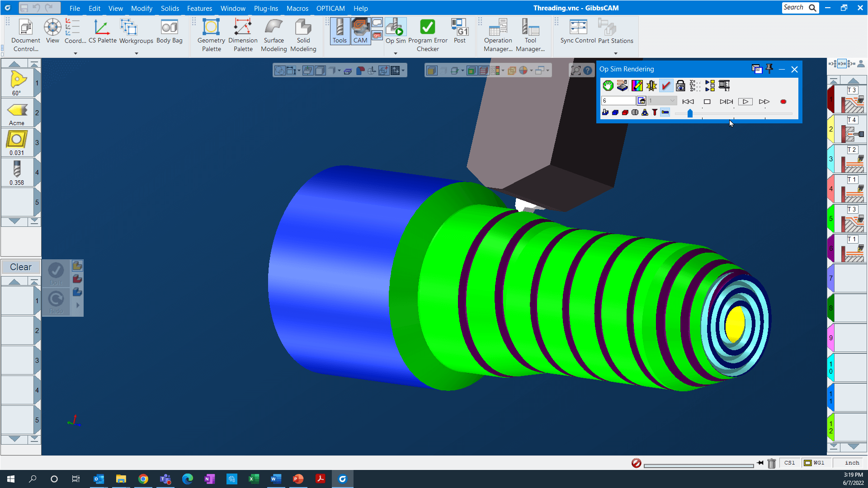Toggle the Tools palette button
This screenshot has width=868, height=488.
(340, 31)
